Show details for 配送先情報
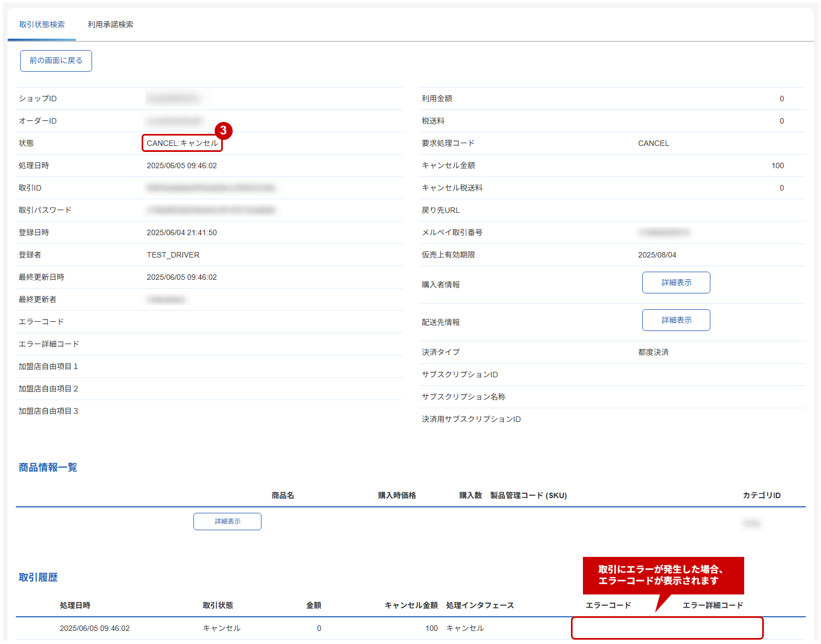The height and width of the screenshot is (644, 821). (676, 320)
